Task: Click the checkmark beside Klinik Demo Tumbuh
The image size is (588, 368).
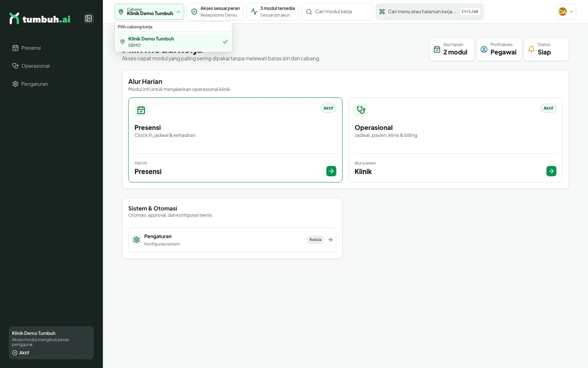Action: 225,42
